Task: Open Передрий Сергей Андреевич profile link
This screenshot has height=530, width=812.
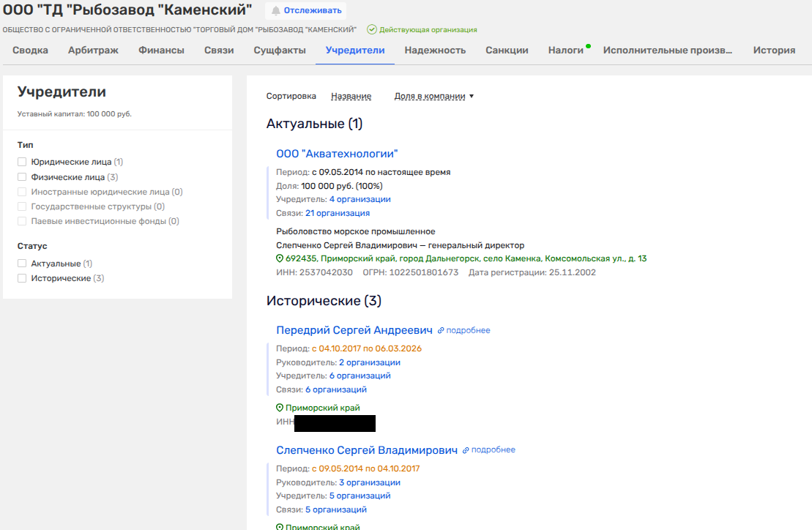Action: [354, 330]
